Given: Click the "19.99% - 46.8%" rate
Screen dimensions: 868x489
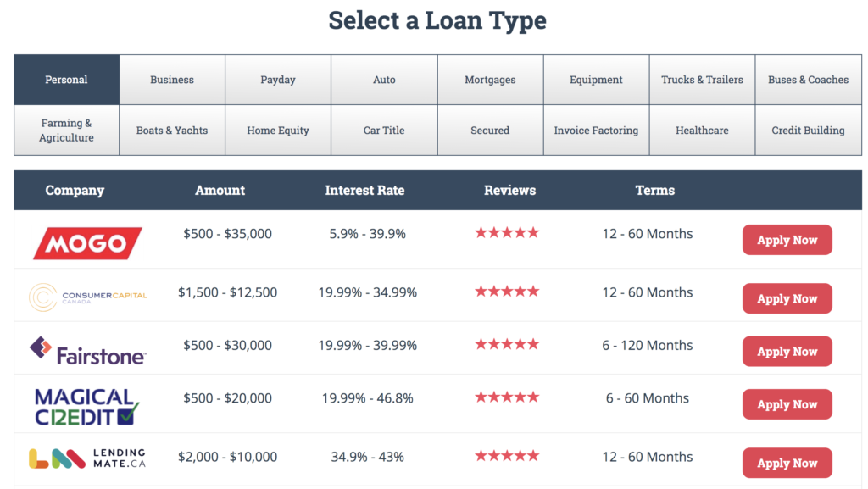Looking at the screenshot, I should (368, 398).
